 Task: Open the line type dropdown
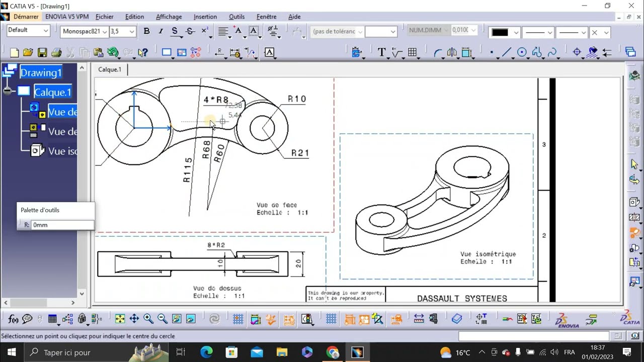[x=572, y=32]
